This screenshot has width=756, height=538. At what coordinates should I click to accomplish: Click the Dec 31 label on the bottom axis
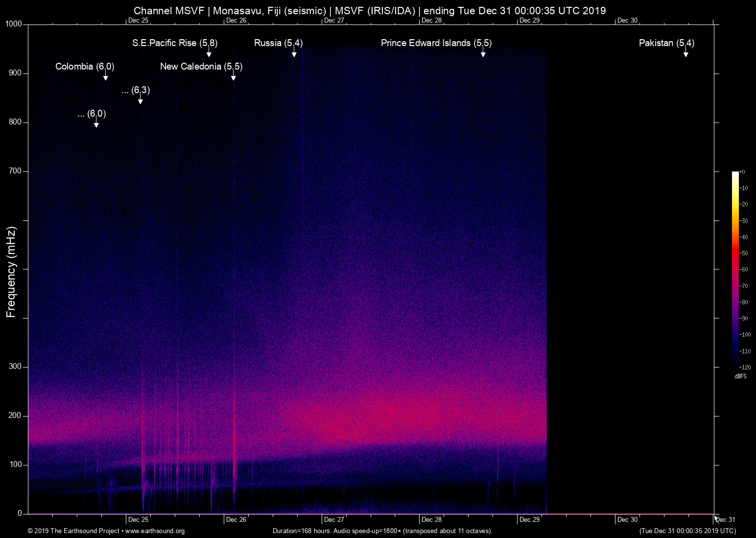point(725,520)
